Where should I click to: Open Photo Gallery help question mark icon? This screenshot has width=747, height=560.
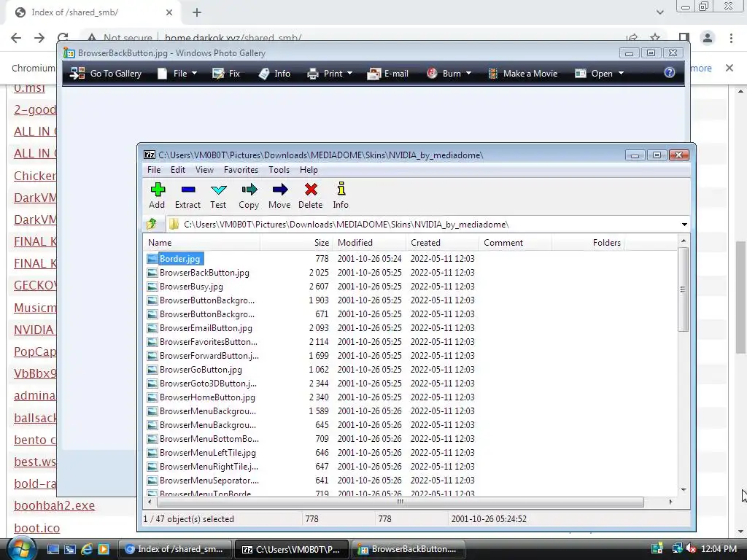[x=670, y=72]
